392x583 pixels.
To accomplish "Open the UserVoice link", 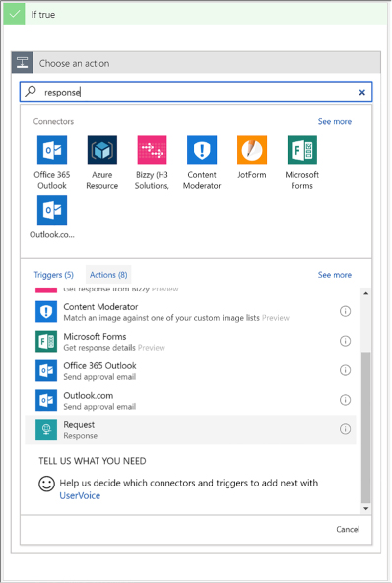I will point(80,496).
